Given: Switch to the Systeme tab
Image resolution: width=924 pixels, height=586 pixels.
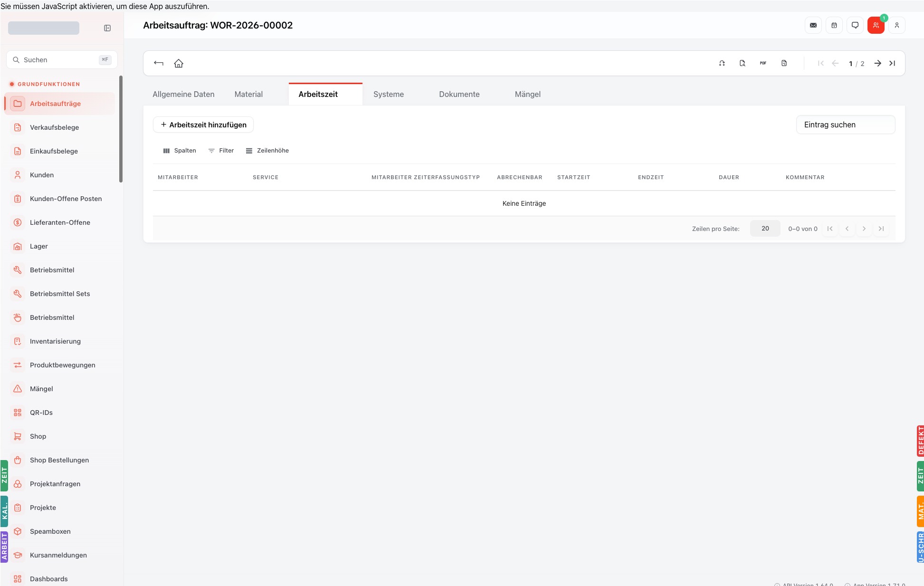Looking at the screenshot, I should (389, 94).
